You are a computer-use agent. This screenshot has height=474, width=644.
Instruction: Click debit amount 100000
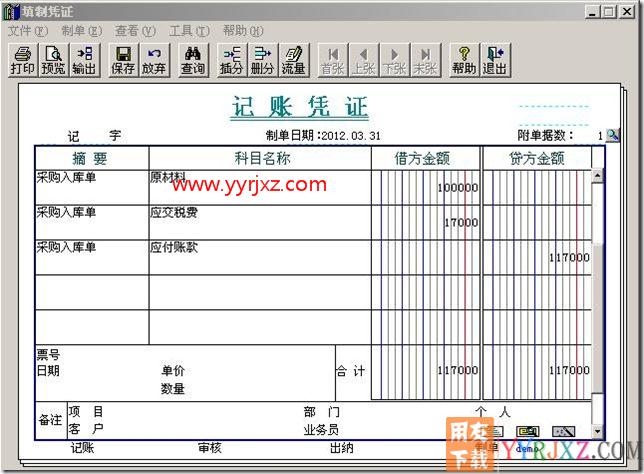[458, 188]
